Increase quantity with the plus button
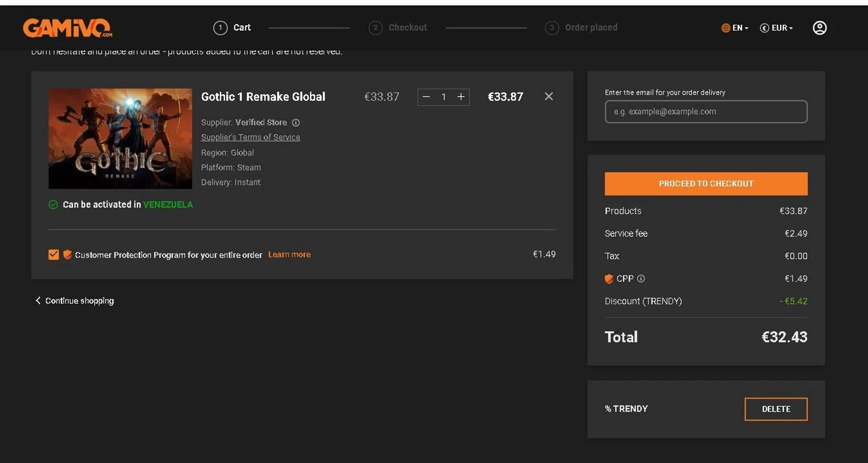 (461, 97)
